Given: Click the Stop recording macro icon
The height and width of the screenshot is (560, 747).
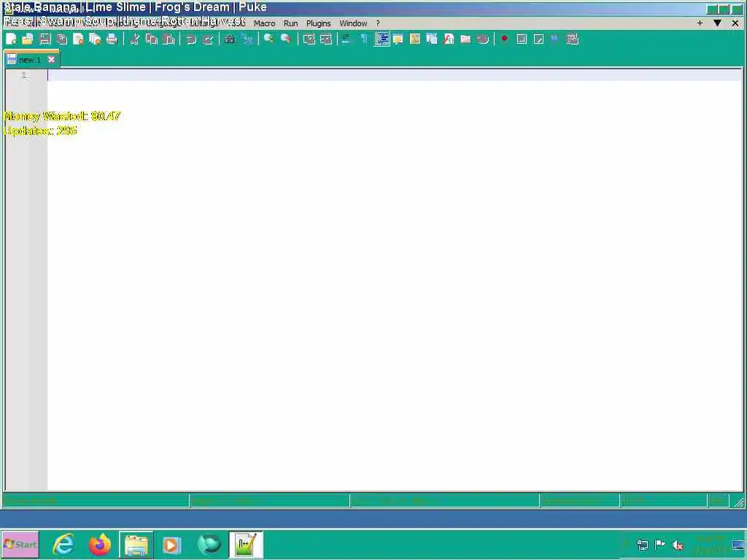Looking at the screenshot, I should 522,39.
